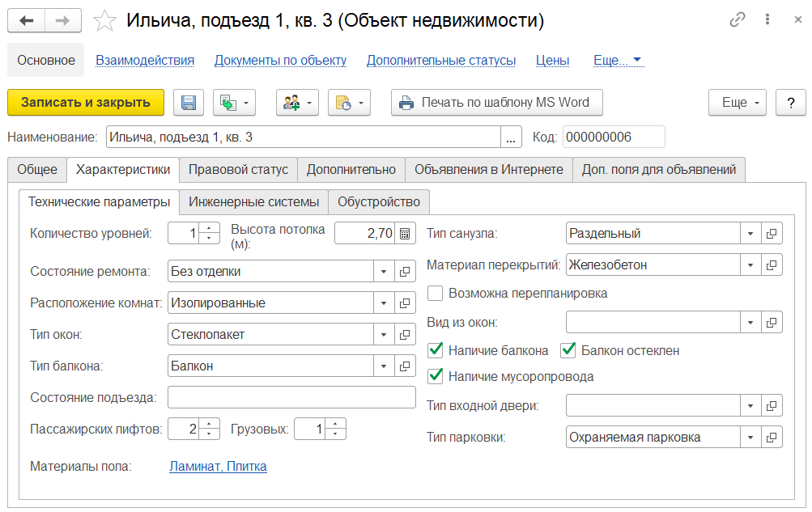Expand the Вид из окон dropdown
The height and width of the screenshot is (512, 812).
click(750, 323)
